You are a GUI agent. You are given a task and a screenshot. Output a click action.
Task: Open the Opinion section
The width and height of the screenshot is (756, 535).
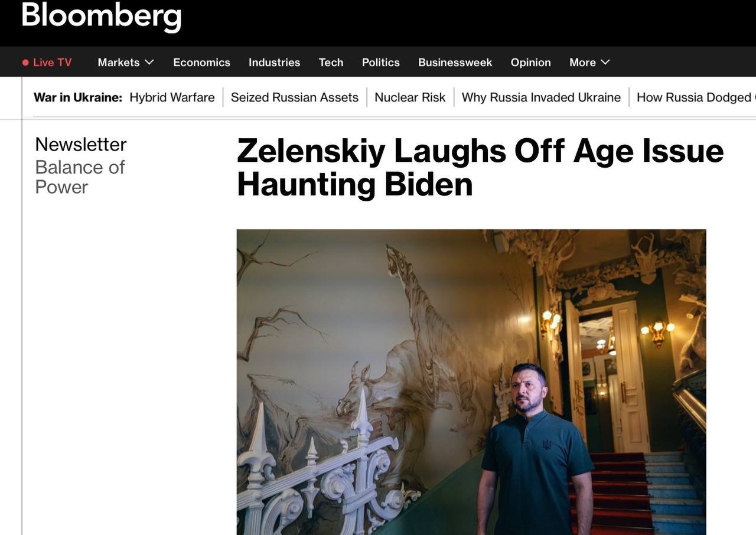click(x=530, y=63)
